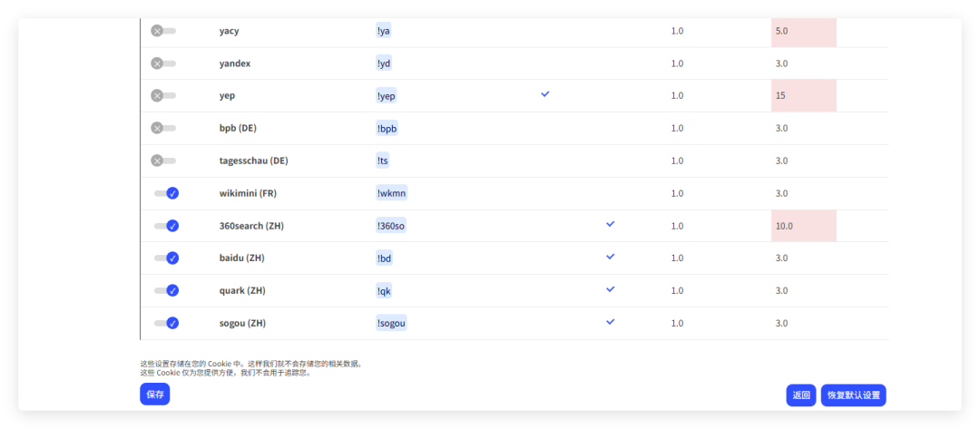Image resolution: width=980 pixels, height=429 pixels.
Task: Enable the yacy engine toggle
Action: (x=163, y=31)
